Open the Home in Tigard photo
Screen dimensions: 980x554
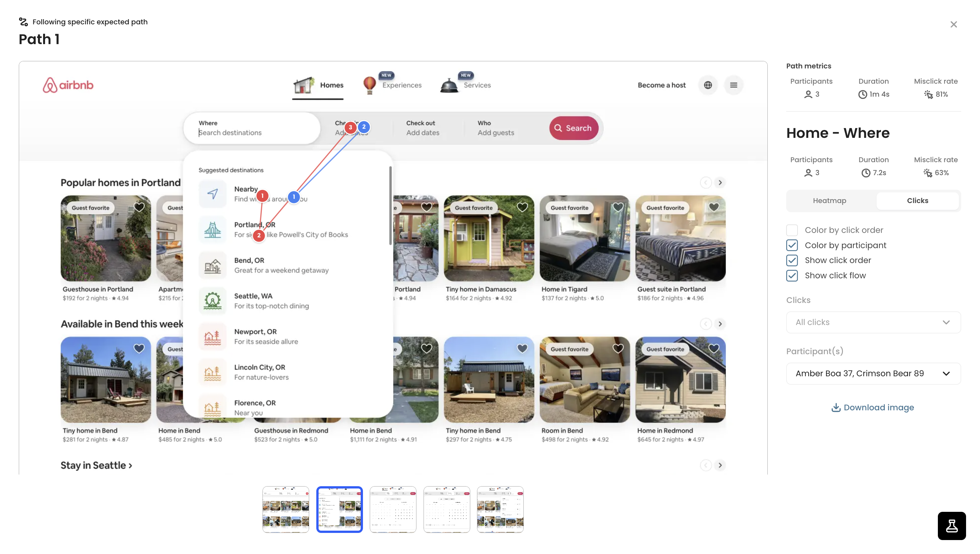pos(585,238)
